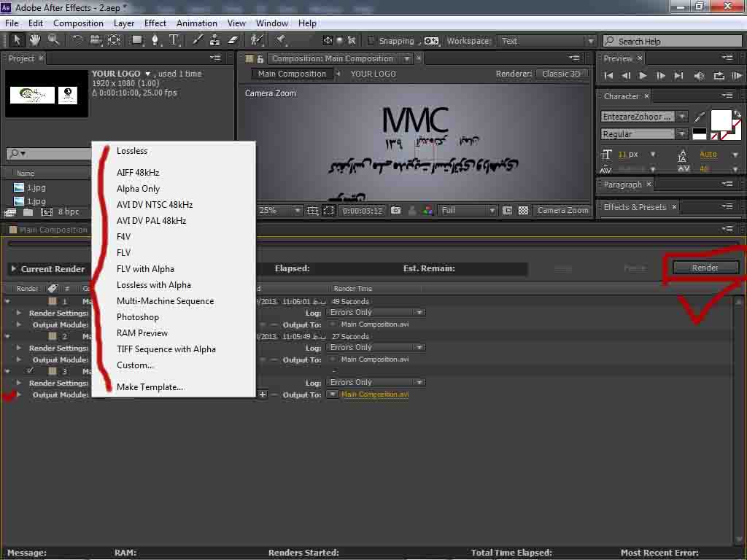The image size is (747, 560).
Task: Open the Character panel options menu
Action: [x=727, y=96]
